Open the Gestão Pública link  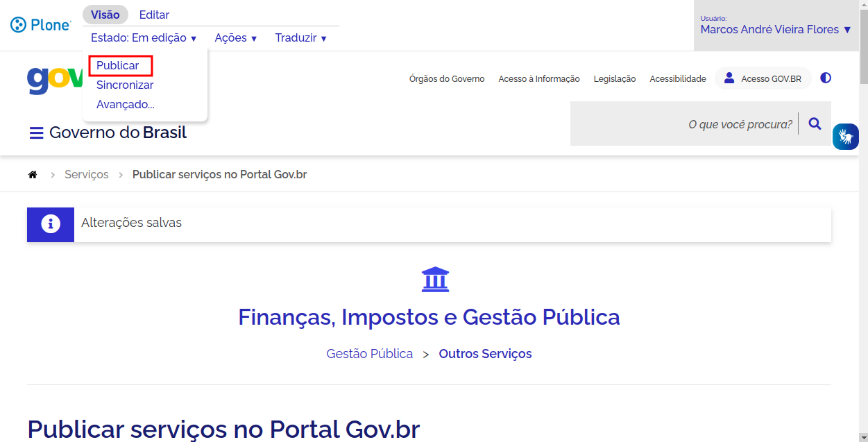[369, 354]
